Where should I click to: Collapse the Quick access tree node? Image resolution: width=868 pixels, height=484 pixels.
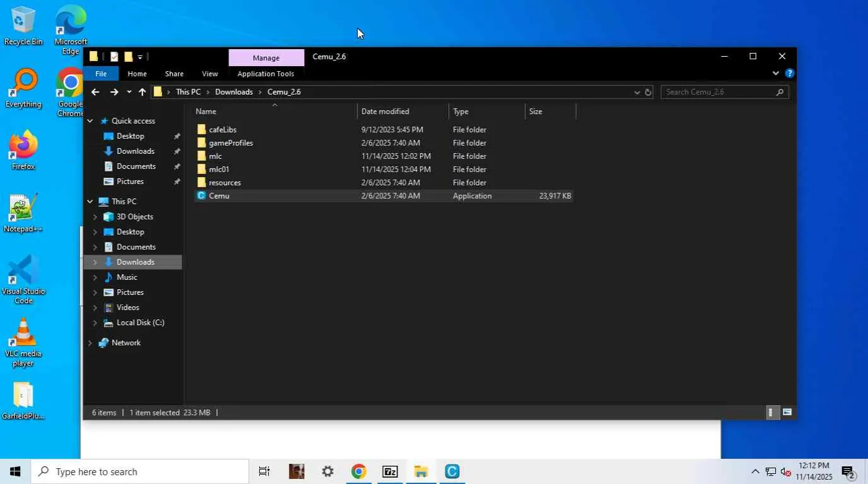[x=90, y=121]
